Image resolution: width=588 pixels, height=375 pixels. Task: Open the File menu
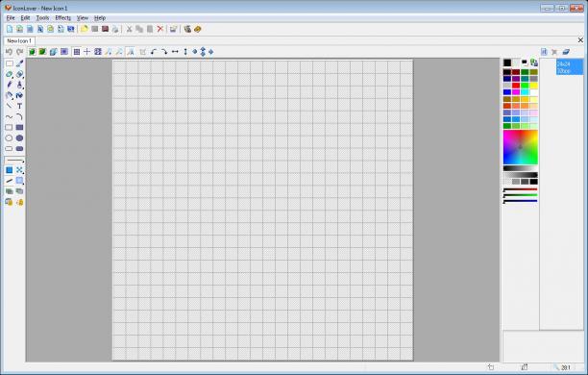(x=11, y=18)
